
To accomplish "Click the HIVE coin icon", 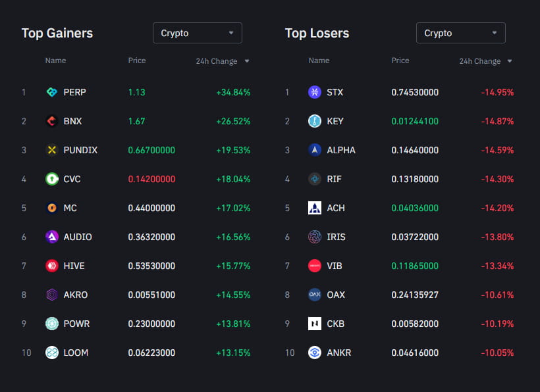I will coord(52,266).
